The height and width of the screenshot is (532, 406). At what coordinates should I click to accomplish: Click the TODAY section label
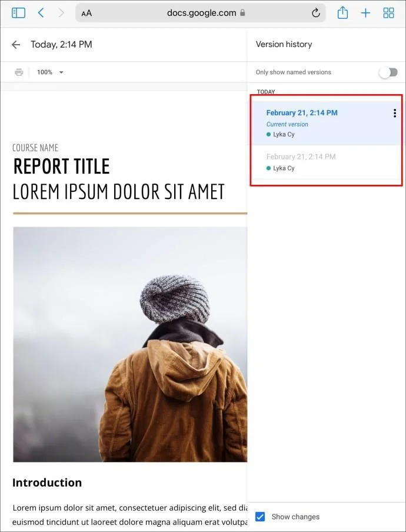[266, 92]
